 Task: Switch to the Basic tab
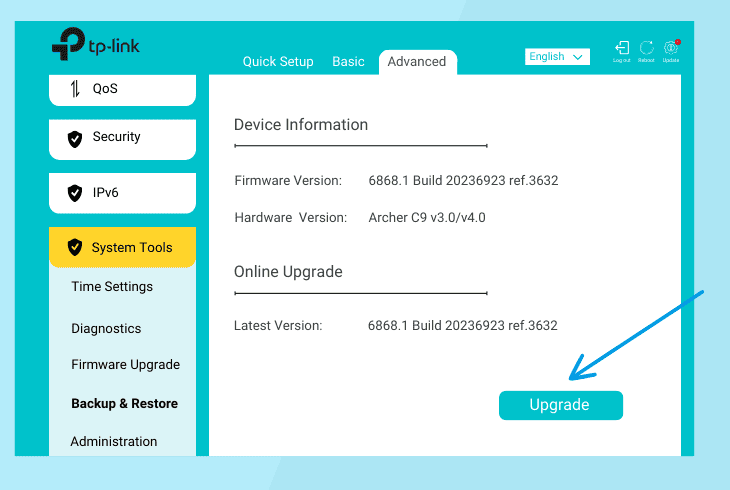point(348,61)
